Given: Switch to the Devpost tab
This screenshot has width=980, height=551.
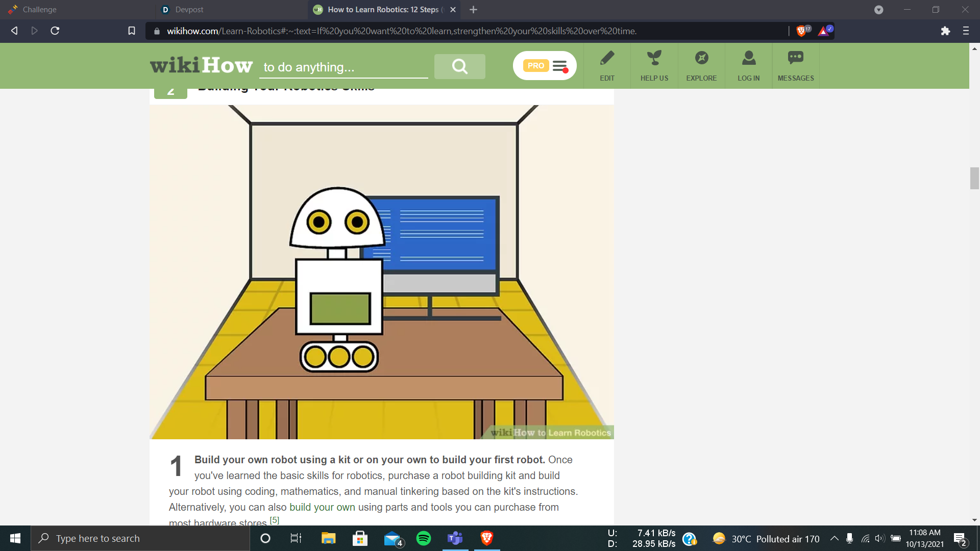Looking at the screenshot, I should [189, 10].
